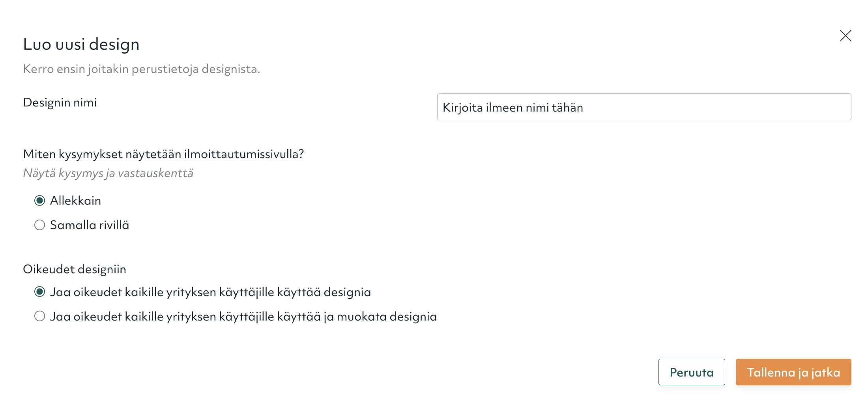
Task: Choose the Samalla rivillä radio button
Action: [39, 225]
